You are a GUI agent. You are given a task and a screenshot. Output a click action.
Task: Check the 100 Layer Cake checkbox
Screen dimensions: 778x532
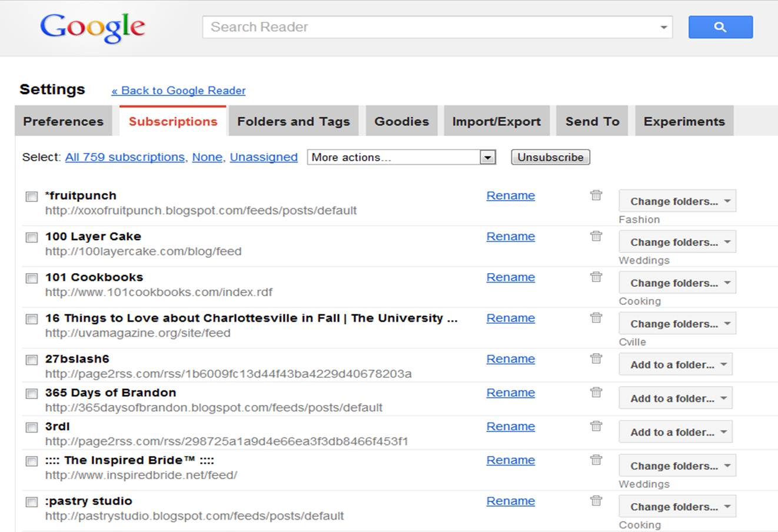point(32,238)
